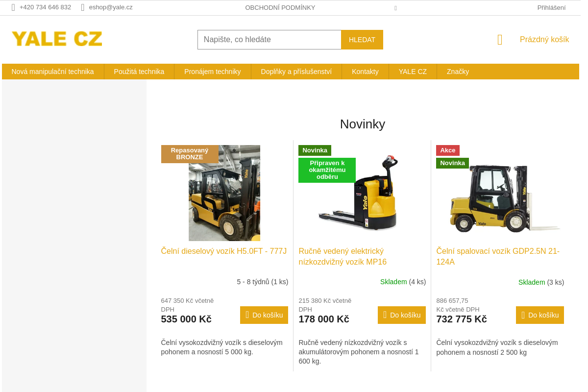
Task: Click the Připraven k okamžitému odběru badge
Action: 327,170
